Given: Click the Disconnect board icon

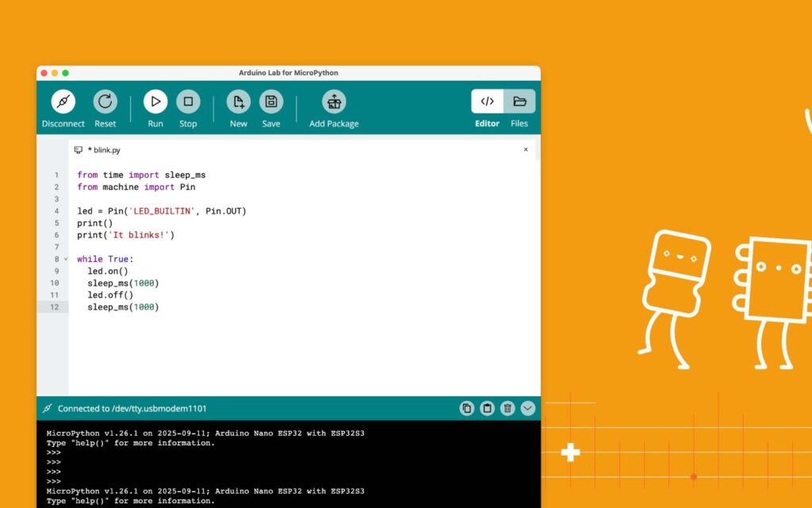Looking at the screenshot, I should [x=63, y=102].
